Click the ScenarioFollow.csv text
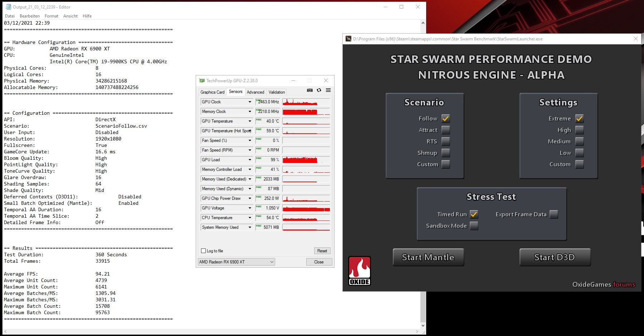Image resolution: width=644 pixels, height=336 pixels. 121,126
